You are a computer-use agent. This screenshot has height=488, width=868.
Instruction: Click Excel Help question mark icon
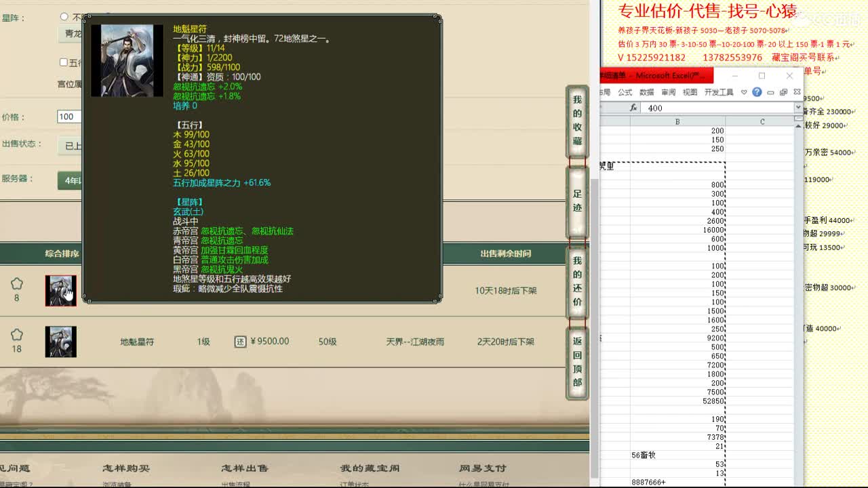click(757, 92)
